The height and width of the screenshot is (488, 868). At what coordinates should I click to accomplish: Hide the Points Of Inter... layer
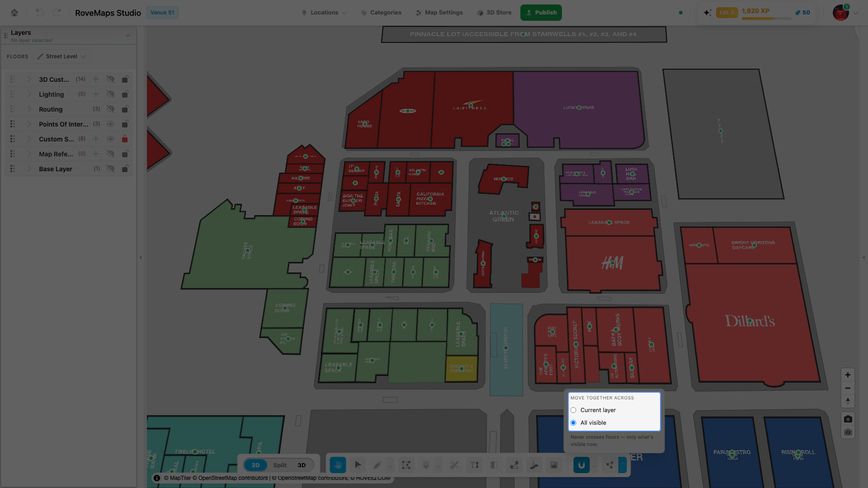(x=110, y=124)
